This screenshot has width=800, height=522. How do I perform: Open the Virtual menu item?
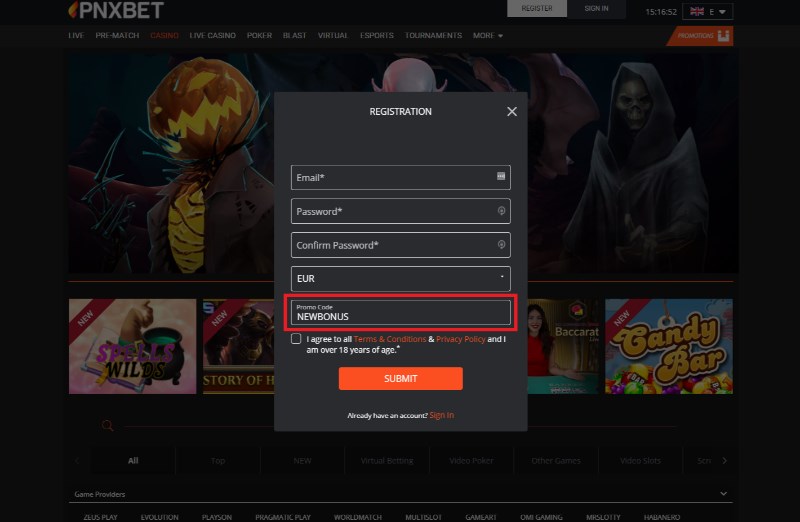(x=333, y=35)
